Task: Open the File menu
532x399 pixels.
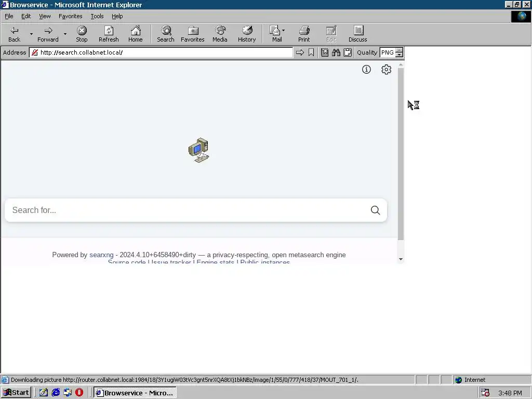Action: 9,16
